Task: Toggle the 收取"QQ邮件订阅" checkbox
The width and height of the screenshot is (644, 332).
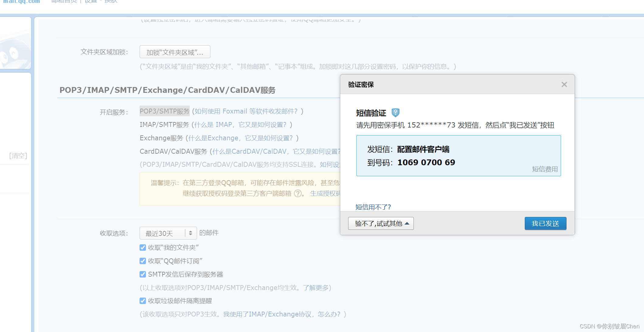Action: [x=143, y=261]
